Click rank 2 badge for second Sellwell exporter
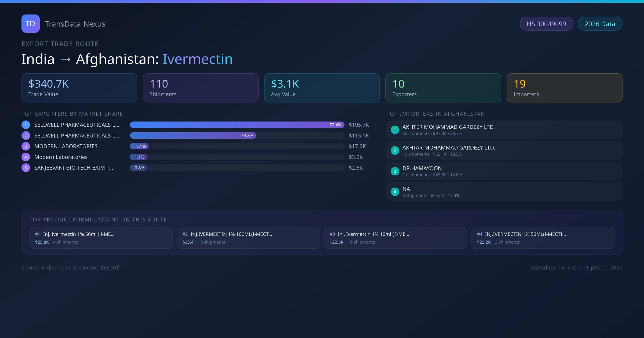644x338 pixels. (x=26, y=135)
